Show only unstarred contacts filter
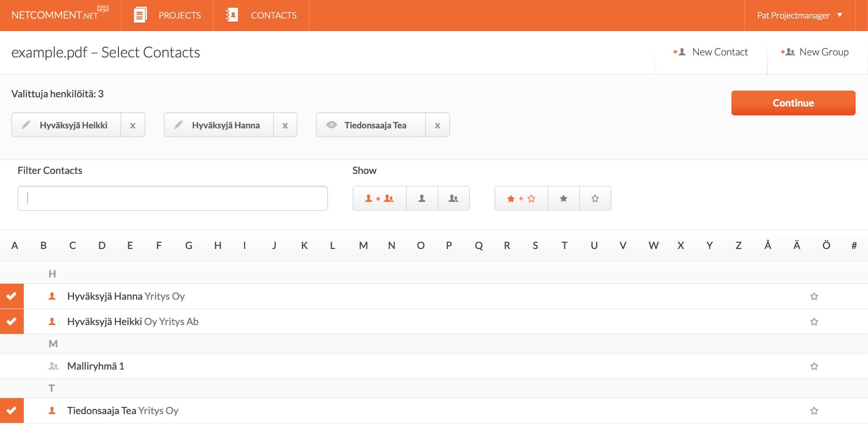This screenshot has height=440, width=868. coord(595,198)
